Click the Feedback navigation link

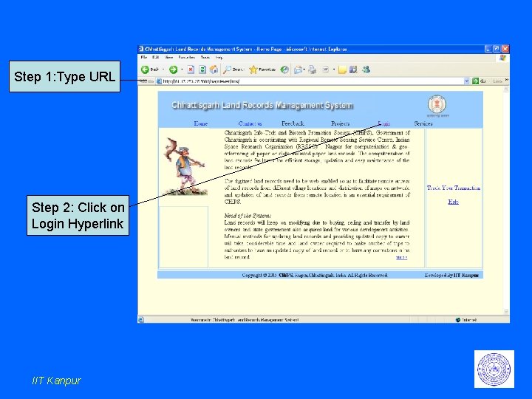293,123
